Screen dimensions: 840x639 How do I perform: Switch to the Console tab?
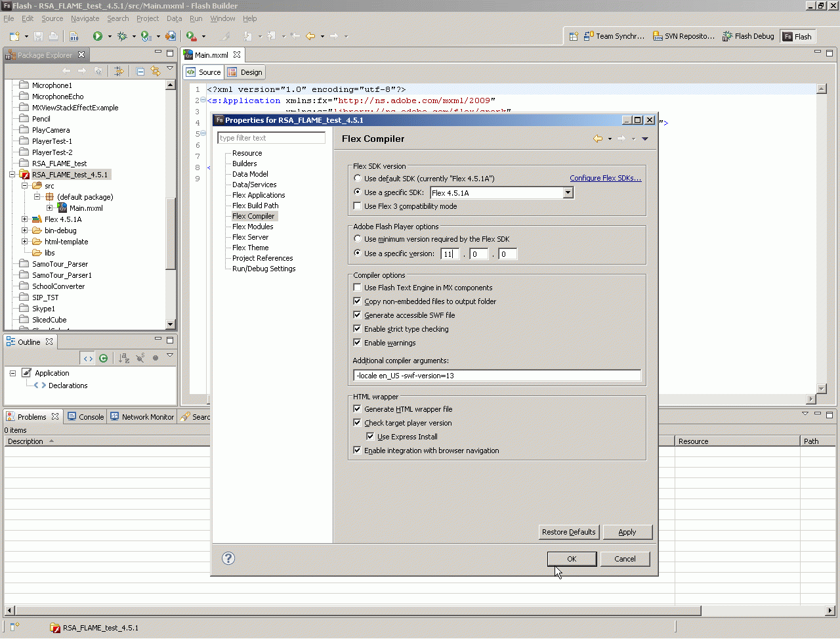click(x=86, y=417)
